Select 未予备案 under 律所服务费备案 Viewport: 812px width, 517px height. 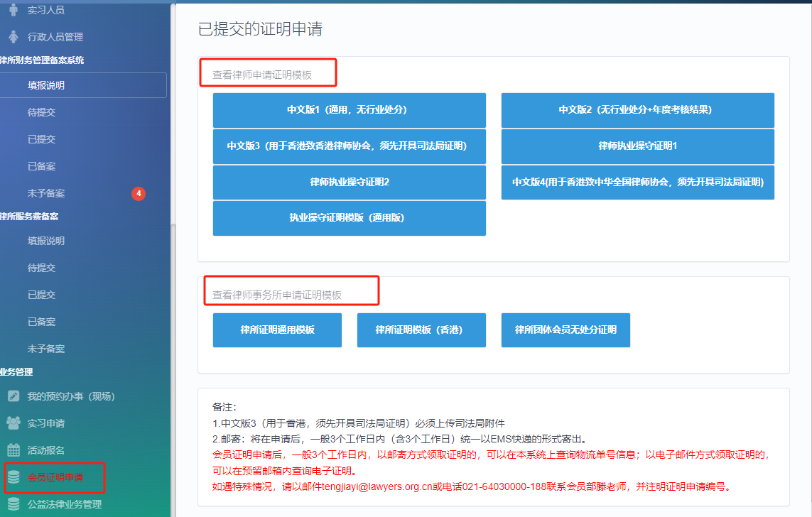[x=46, y=349]
